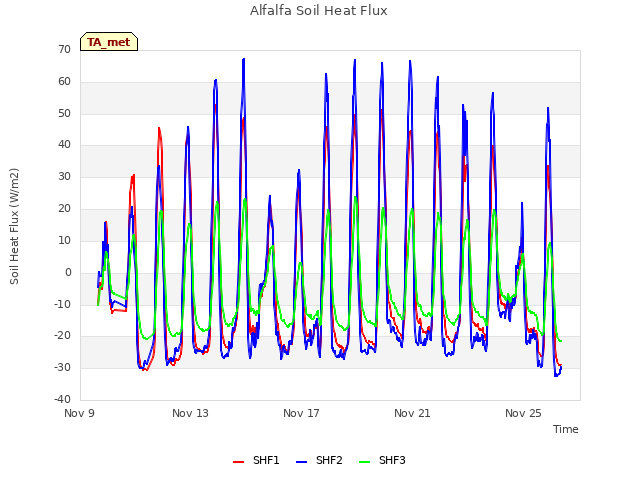The width and height of the screenshot is (640, 480).
Task: Click the -40 y-axis tick label
Action: [62, 399]
